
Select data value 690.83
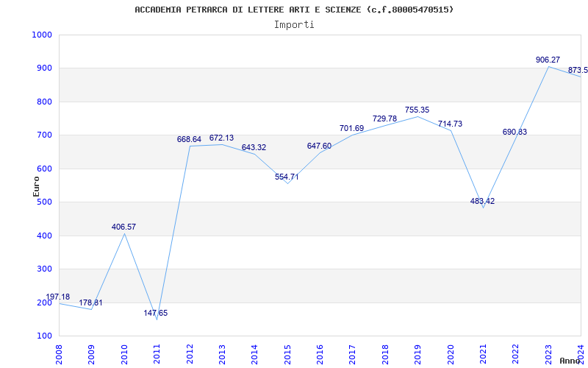point(515,132)
